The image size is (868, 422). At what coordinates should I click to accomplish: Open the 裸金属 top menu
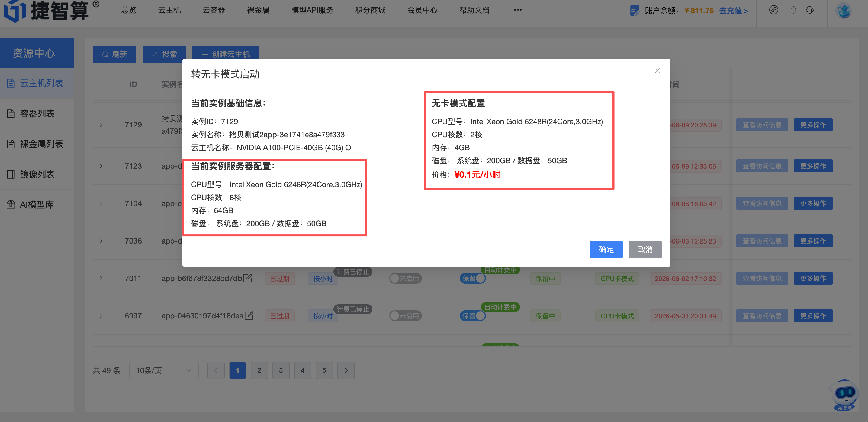tap(258, 11)
